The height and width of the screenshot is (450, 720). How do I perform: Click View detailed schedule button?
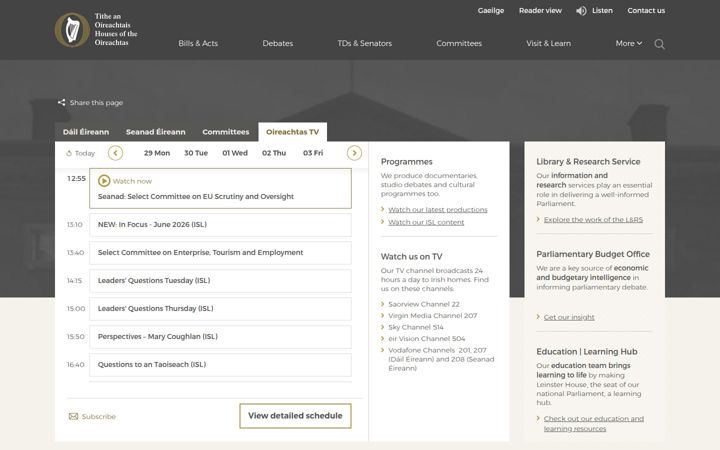tap(295, 416)
